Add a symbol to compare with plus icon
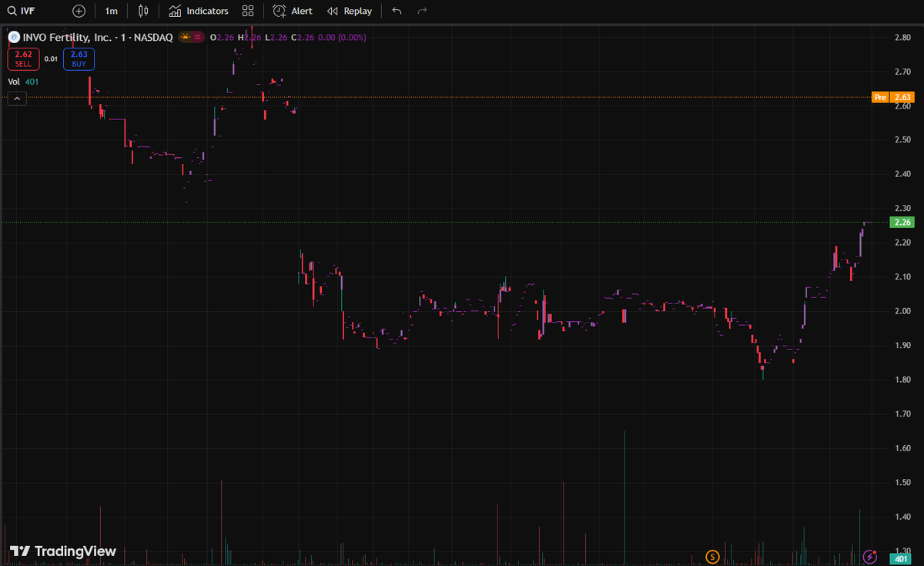Viewport: 924px width, 566px height. (x=79, y=11)
